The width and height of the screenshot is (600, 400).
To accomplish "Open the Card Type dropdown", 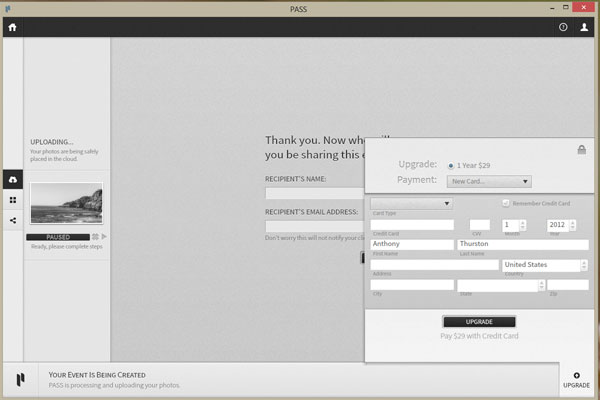I will pos(411,203).
